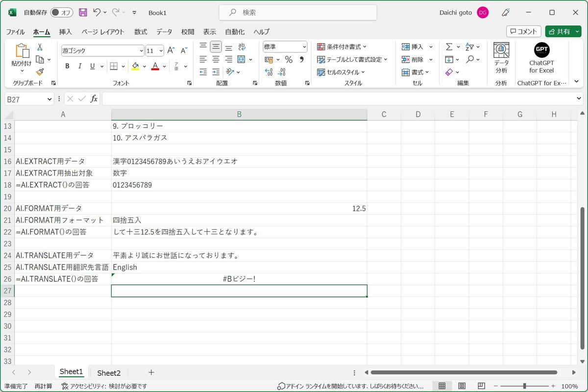Click the AutoSum sigma icon

click(449, 47)
